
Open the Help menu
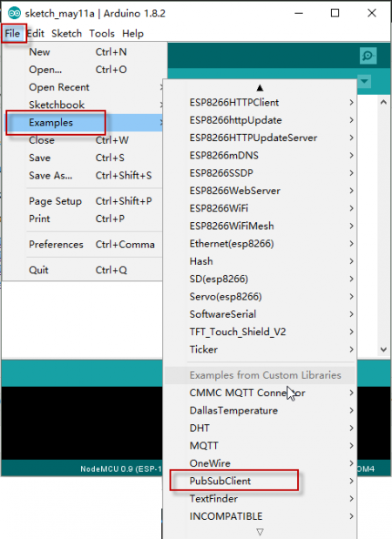click(x=132, y=34)
